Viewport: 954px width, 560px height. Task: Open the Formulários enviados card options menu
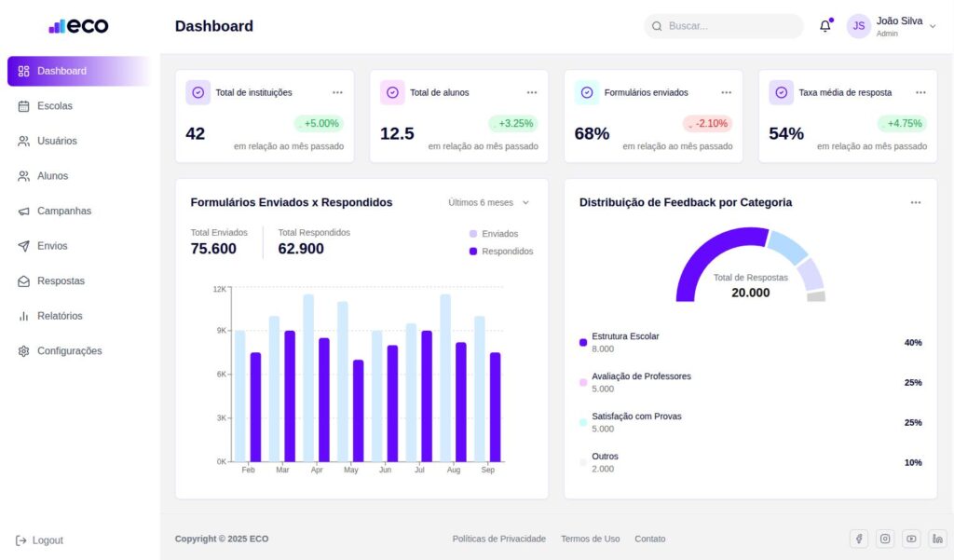pos(726,92)
